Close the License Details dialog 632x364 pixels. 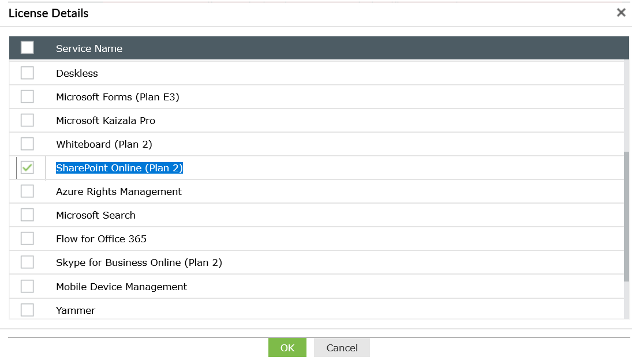click(621, 12)
